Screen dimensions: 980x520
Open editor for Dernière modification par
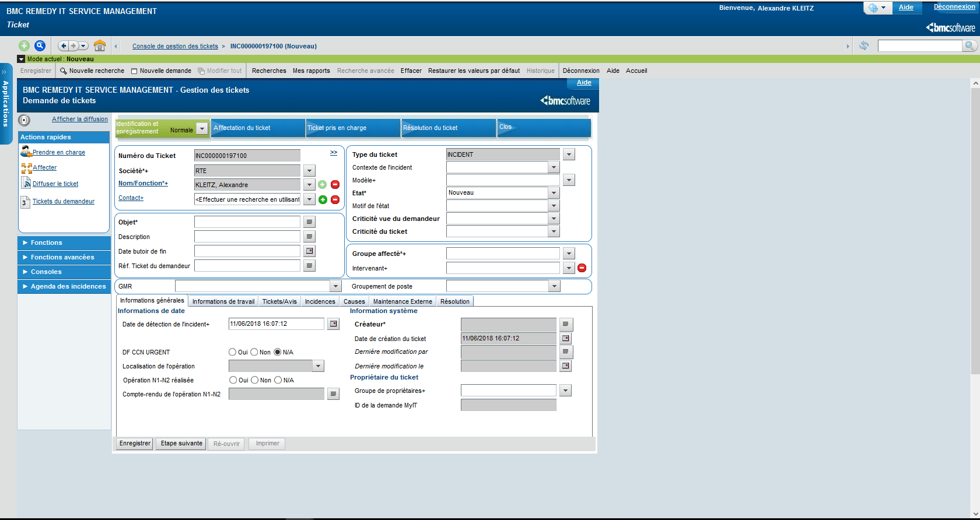[566, 352]
